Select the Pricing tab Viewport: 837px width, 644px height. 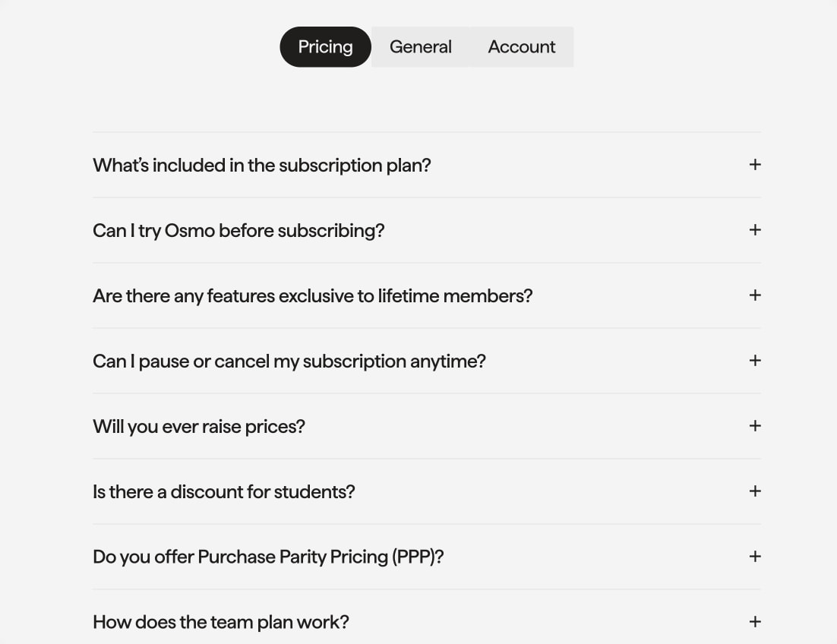click(x=325, y=47)
